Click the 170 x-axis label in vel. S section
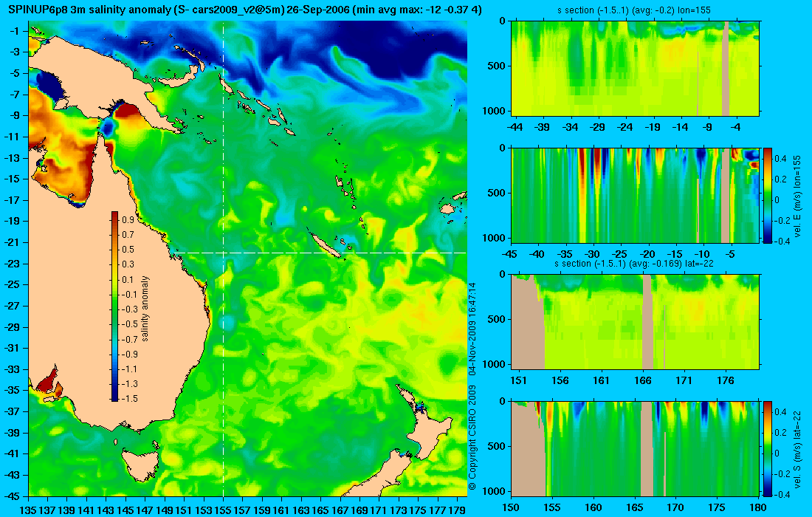This screenshot has width=812, height=517. [x=675, y=507]
